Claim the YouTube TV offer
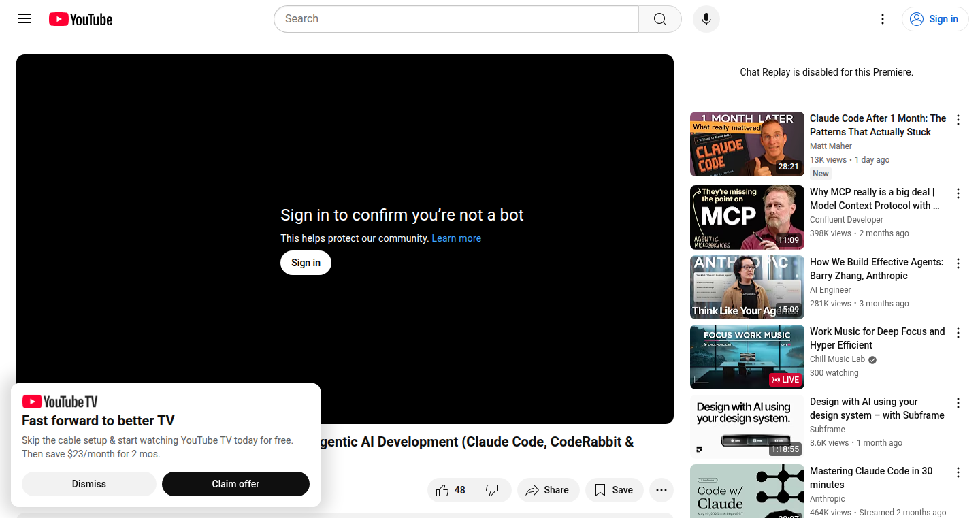Viewport: 980px width, 518px height. click(x=235, y=484)
